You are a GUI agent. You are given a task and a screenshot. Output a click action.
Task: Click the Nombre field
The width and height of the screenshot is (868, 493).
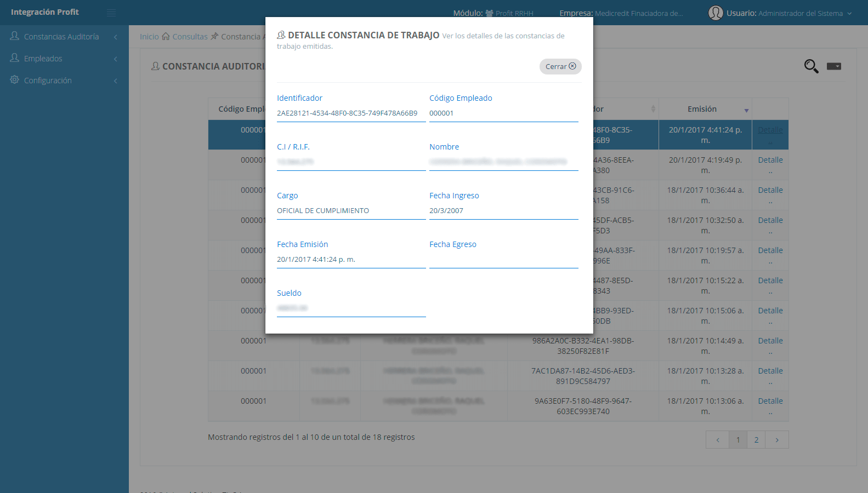503,162
